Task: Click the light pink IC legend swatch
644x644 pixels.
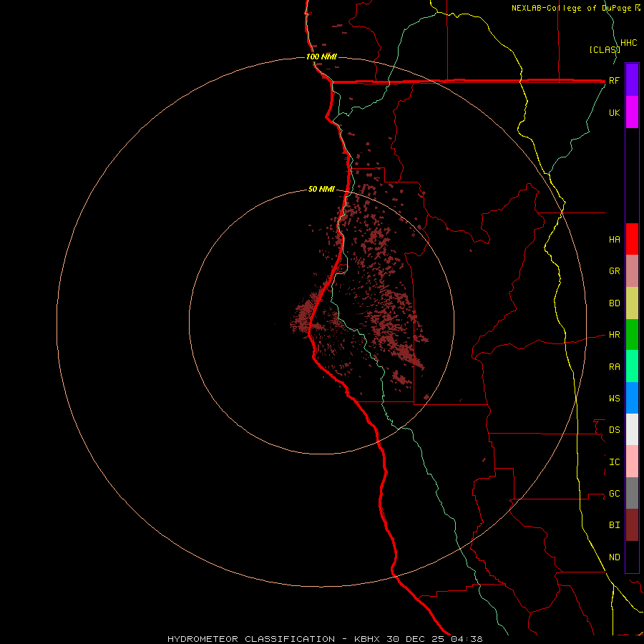Action: pyautogui.click(x=632, y=462)
